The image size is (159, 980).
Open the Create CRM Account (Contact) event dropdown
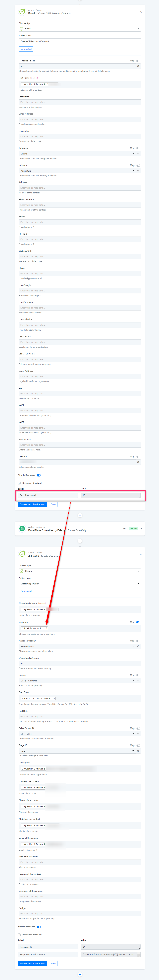coord(80,41)
